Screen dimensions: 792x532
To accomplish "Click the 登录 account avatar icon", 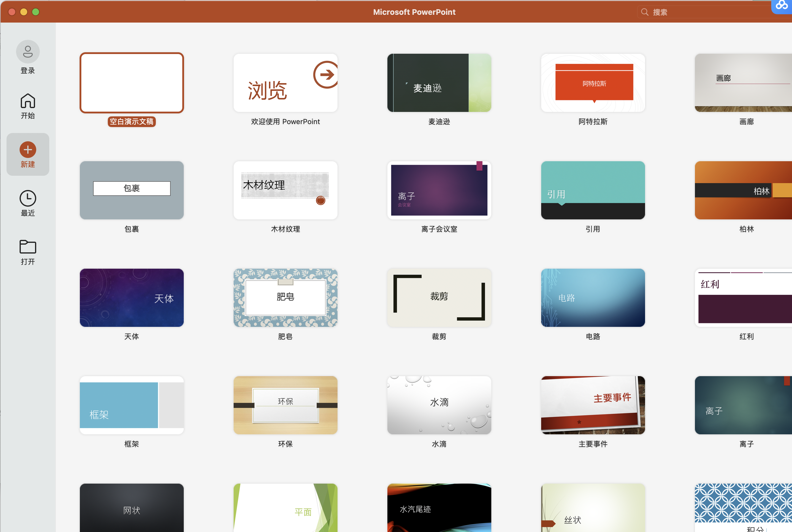I will coord(28,52).
